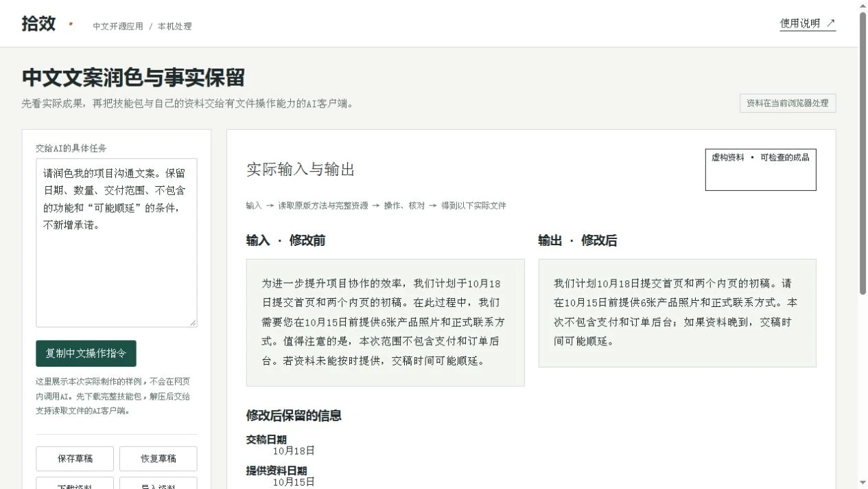Click the 10月15日 value
Image resolution: width=868 pixels, height=489 pixels.
tap(294, 482)
